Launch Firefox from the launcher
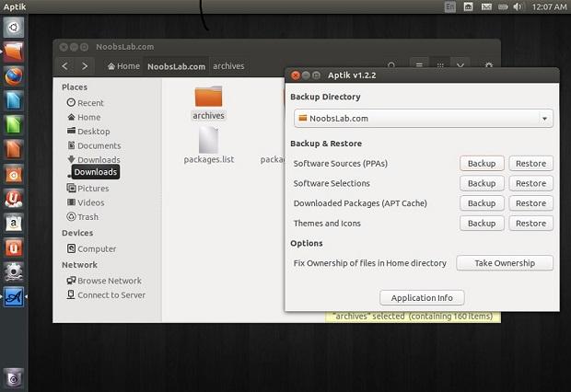This screenshot has width=571, height=392. (14, 76)
